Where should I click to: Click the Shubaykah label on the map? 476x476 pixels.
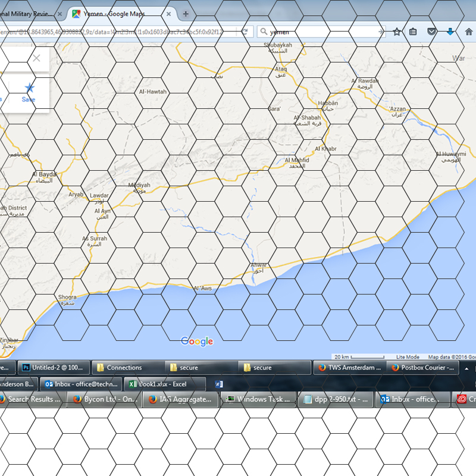coord(278,48)
